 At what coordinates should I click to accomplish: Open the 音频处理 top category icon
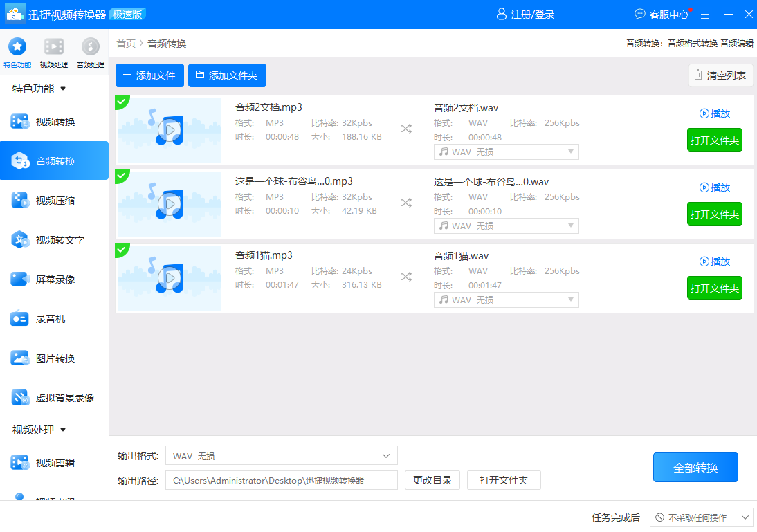[x=90, y=47]
